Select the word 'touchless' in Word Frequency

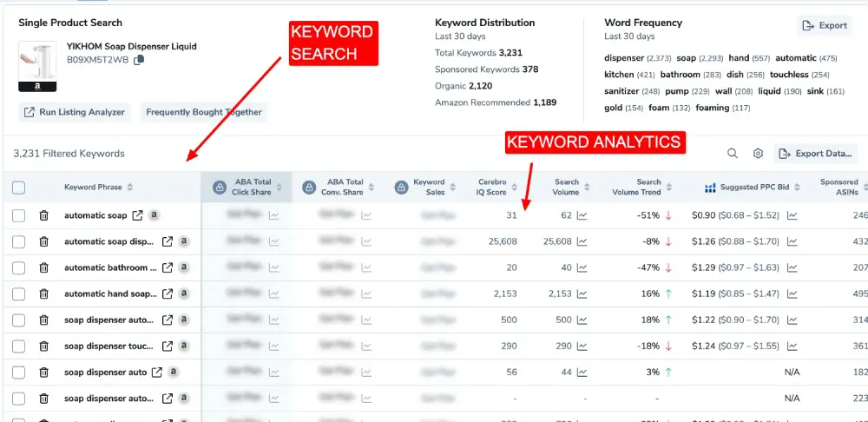coord(789,75)
